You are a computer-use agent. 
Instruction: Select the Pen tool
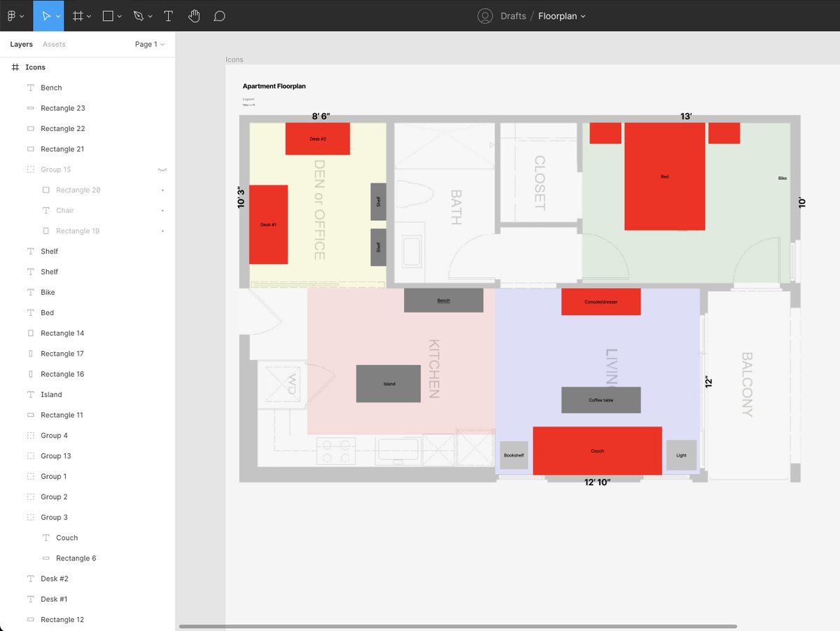click(x=139, y=15)
